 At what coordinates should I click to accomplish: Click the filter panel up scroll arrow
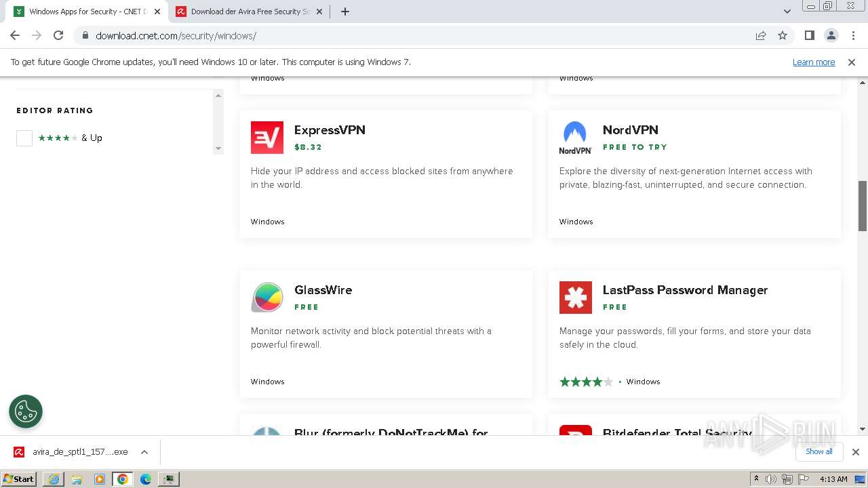218,96
